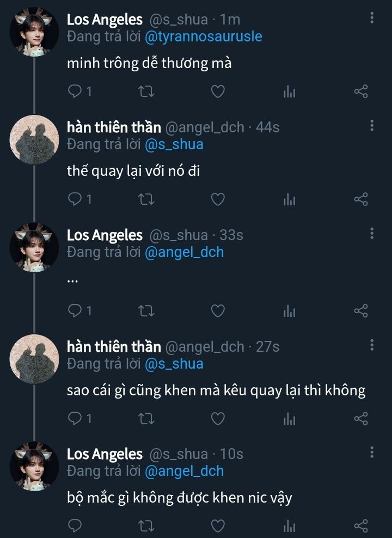This screenshot has width=392, height=538.
Task: Open more options on the 44s tweet
Action: tap(372, 126)
